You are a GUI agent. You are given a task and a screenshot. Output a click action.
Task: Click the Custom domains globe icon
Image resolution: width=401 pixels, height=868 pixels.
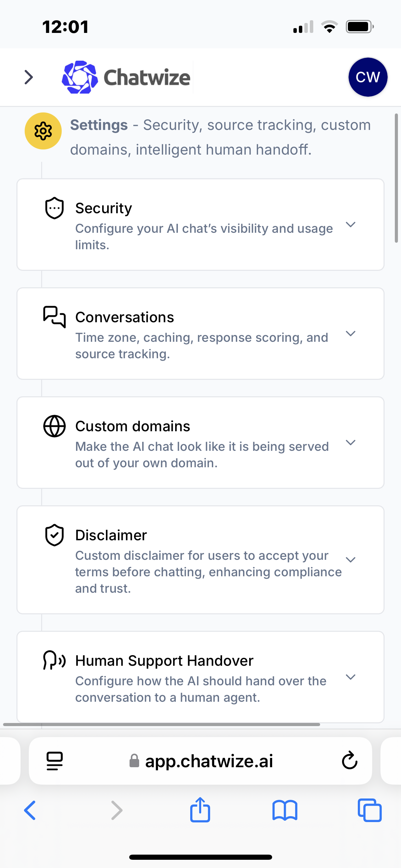tap(54, 426)
